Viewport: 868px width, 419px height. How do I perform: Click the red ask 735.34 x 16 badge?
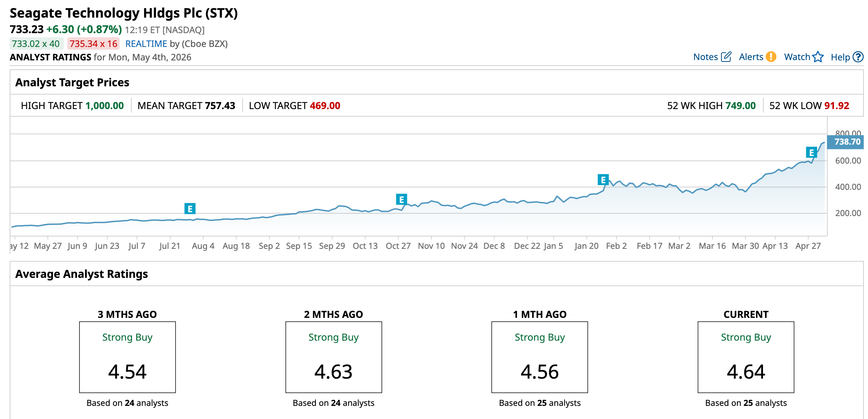click(93, 44)
